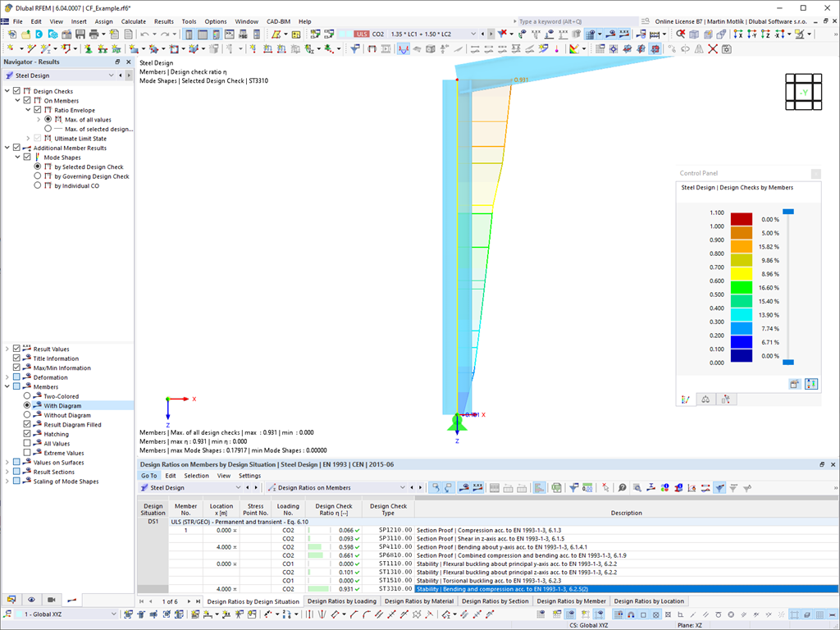Click table Settings menu
The width and height of the screenshot is (840, 630).
coord(249,476)
